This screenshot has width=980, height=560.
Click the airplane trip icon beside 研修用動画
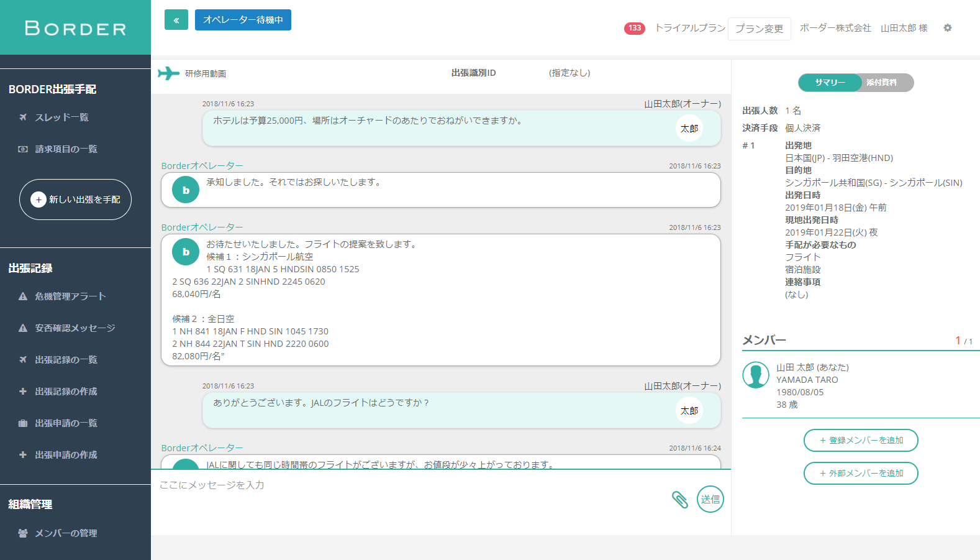point(168,73)
